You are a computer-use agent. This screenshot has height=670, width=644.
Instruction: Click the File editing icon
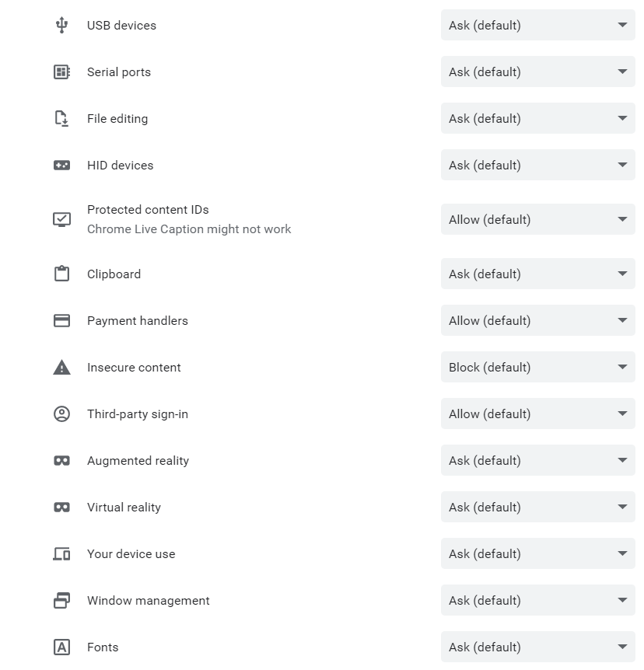coord(61,119)
